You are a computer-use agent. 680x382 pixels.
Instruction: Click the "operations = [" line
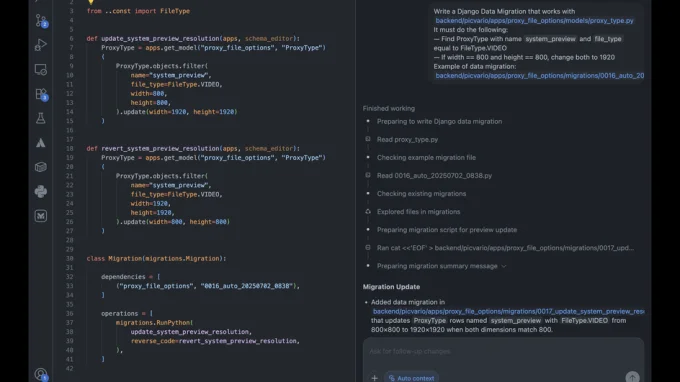click(x=127, y=313)
